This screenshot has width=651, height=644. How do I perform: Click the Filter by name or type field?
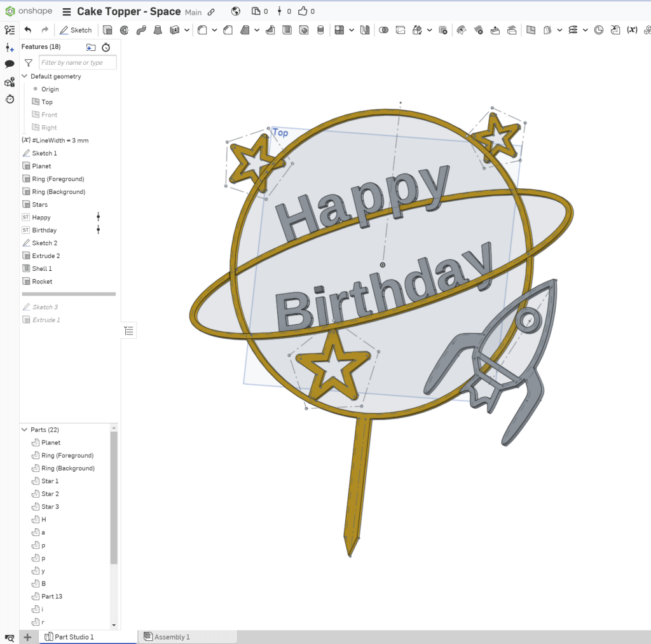coord(78,62)
